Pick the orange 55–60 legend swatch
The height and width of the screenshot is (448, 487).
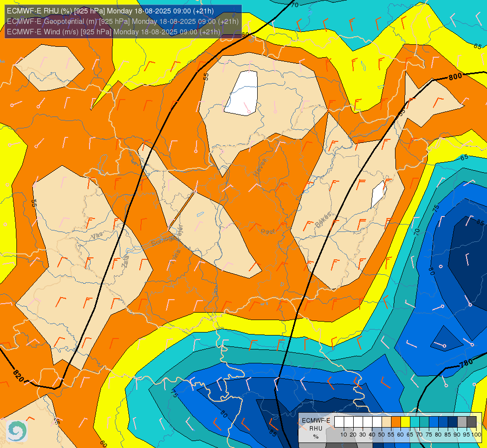[x=396, y=422]
